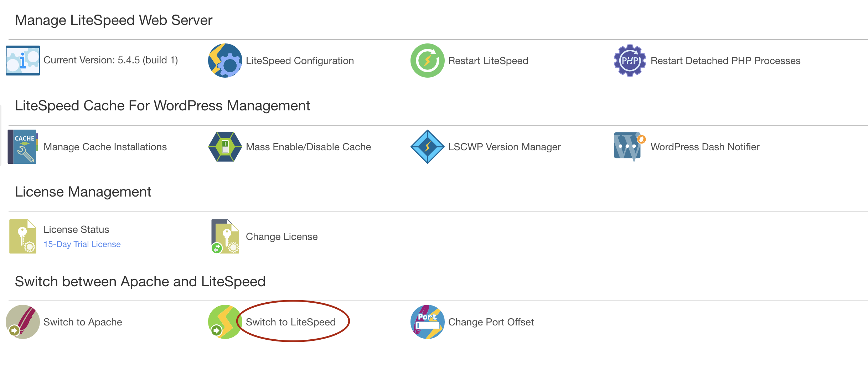Viewport: 868px width, 376px height.
Task: Click the green Restart LiteSpeed icon
Action: pyautogui.click(x=427, y=61)
